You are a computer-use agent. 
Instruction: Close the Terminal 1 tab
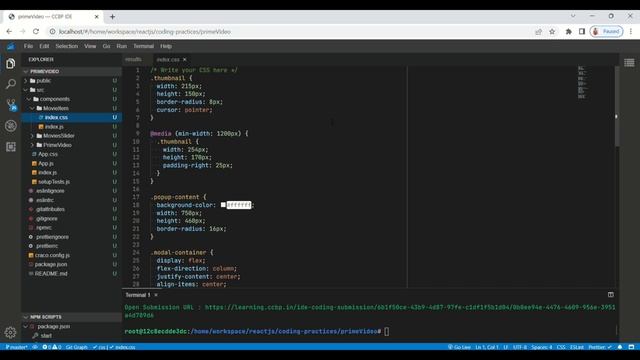[x=156, y=295]
